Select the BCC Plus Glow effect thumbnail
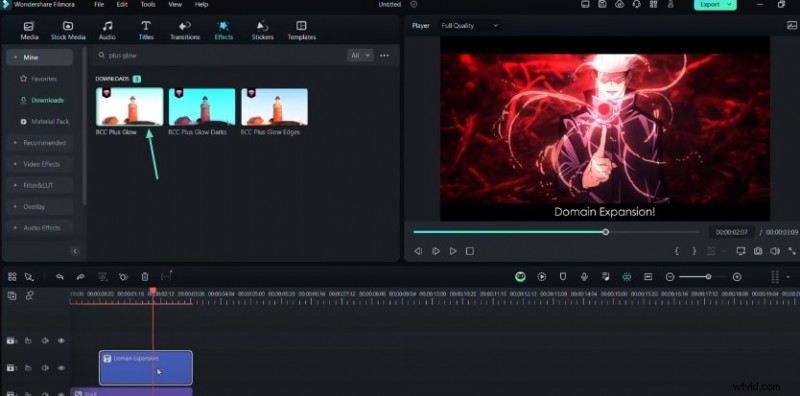Screen dimensions: 800x396 [130, 107]
